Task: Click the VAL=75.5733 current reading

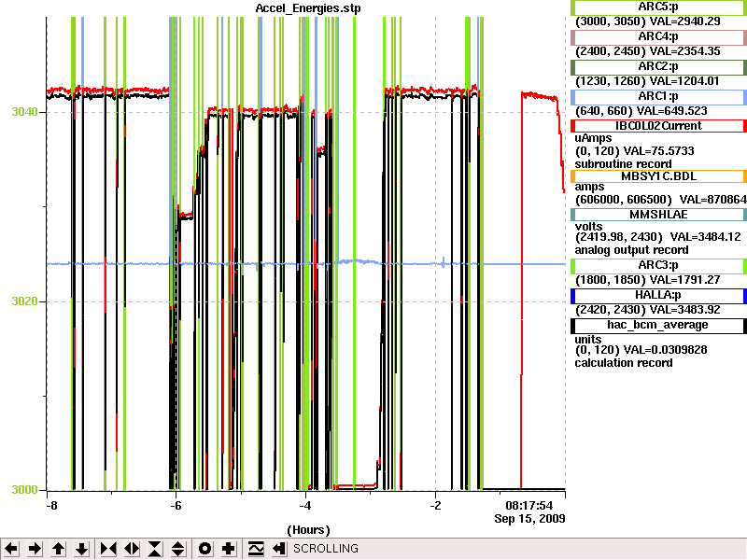Action: click(x=659, y=151)
